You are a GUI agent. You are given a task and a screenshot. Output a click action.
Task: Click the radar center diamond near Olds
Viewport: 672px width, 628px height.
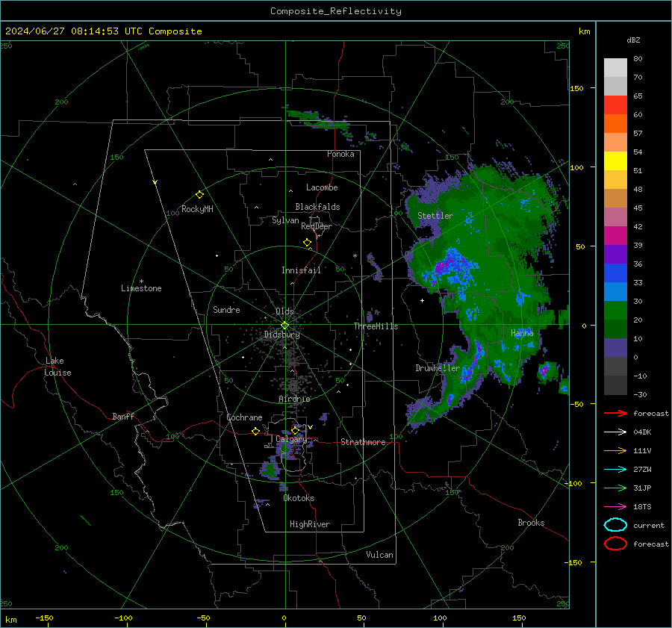(x=285, y=326)
